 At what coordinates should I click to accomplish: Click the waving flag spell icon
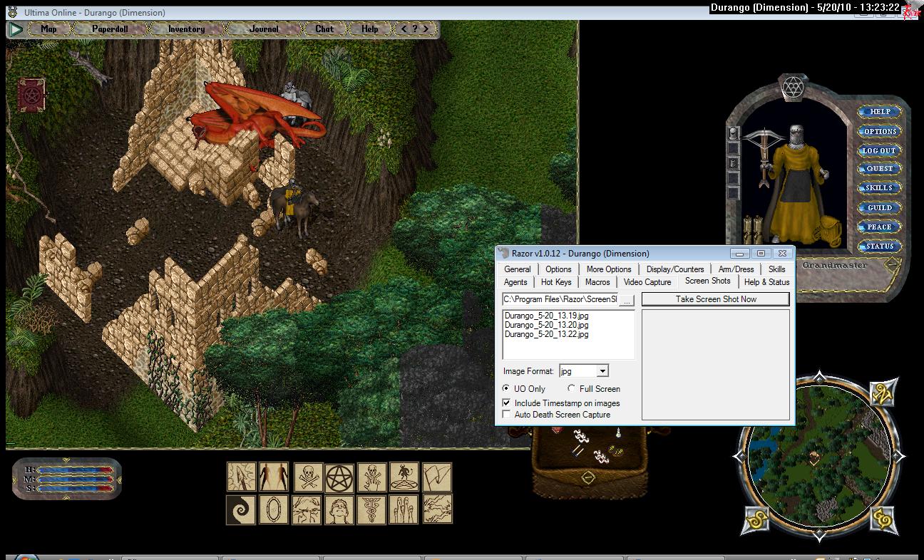point(437,477)
